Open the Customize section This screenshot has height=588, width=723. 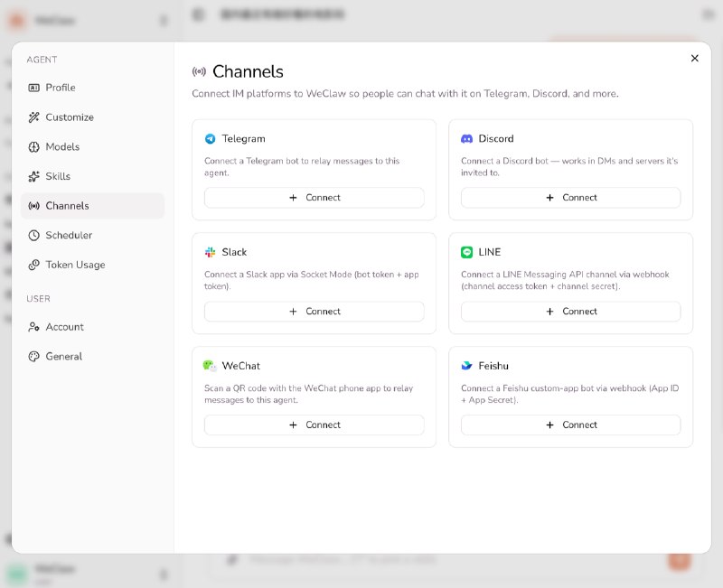92,117
